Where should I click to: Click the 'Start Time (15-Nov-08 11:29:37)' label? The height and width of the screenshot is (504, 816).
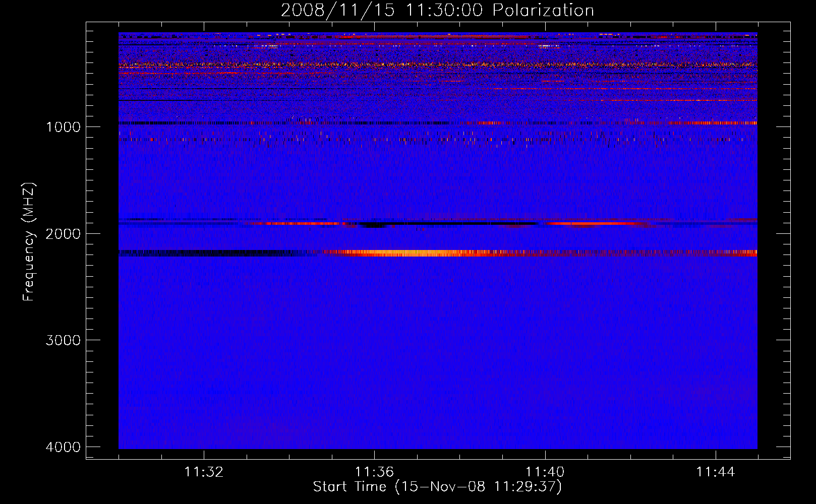tap(437, 487)
